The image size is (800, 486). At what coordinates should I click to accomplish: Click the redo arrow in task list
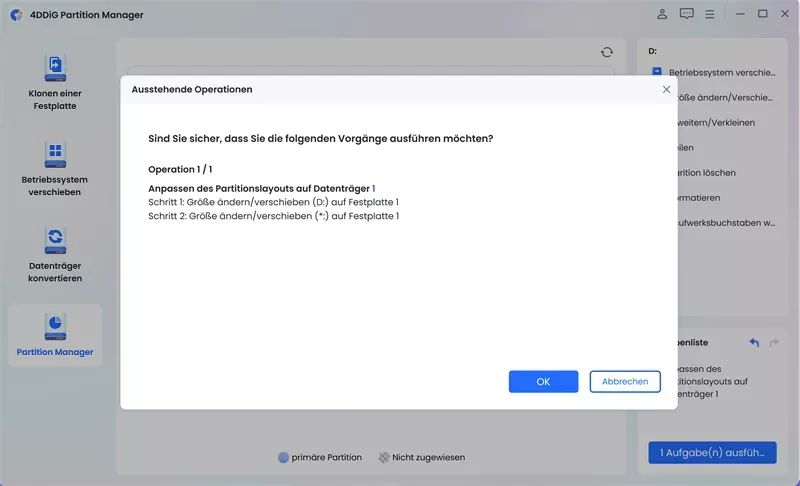click(x=774, y=343)
